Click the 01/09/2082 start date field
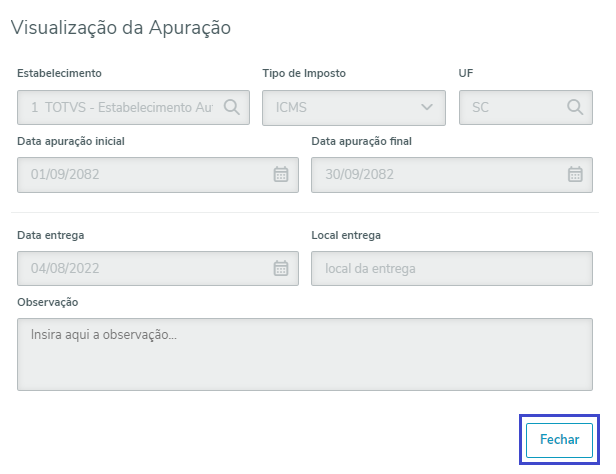The height and width of the screenshot is (474, 616). pyautogui.click(x=140, y=174)
